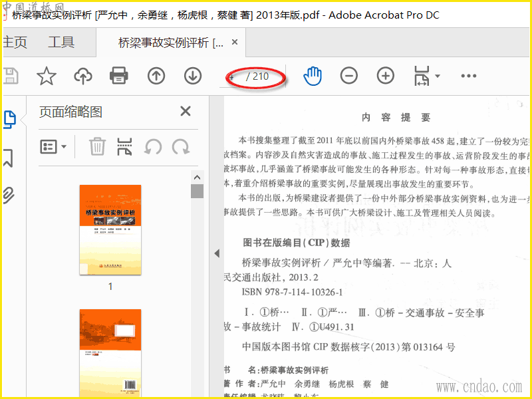Switch to the 工具 tab
The height and width of the screenshot is (399, 532).
click(61, 43)
